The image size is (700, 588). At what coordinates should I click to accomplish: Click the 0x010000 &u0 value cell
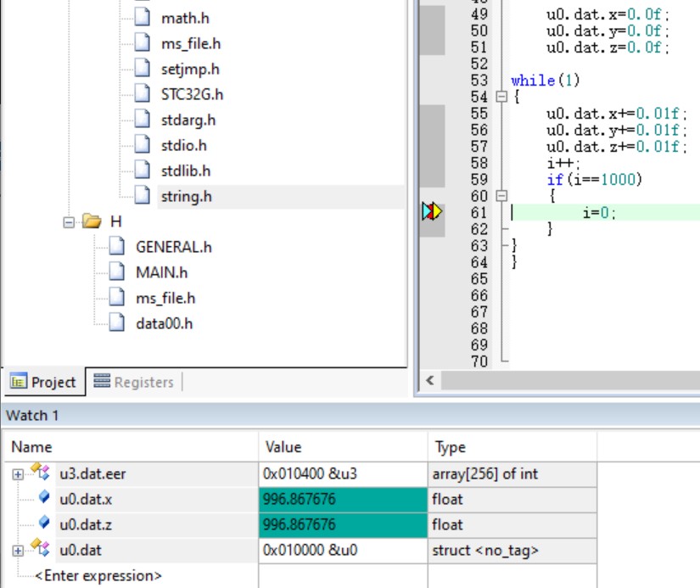click(343, 550)
